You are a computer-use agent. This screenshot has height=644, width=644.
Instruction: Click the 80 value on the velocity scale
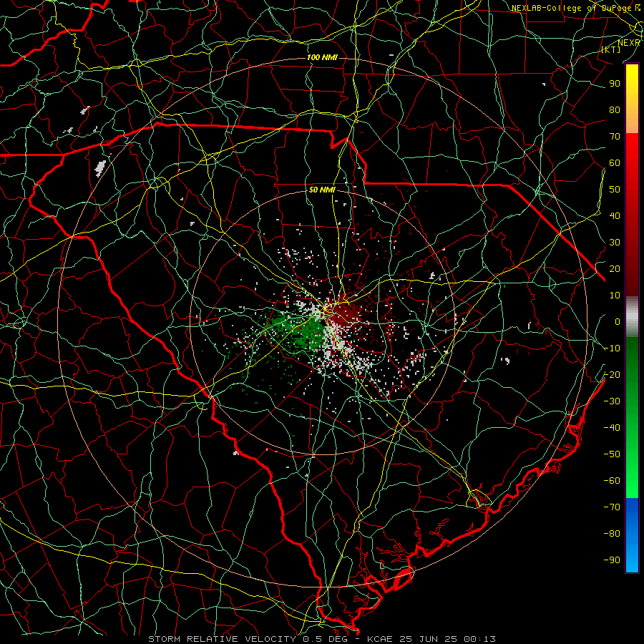615,110
